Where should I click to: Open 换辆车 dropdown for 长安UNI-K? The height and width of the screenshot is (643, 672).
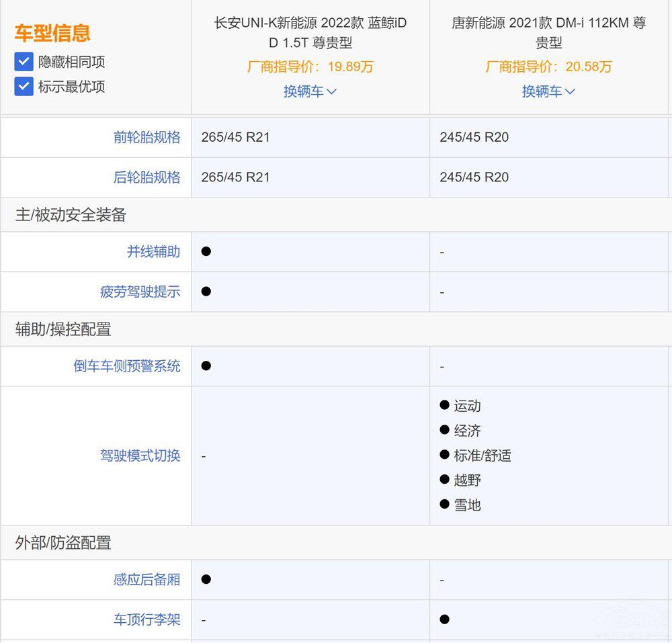click(310, 91)
